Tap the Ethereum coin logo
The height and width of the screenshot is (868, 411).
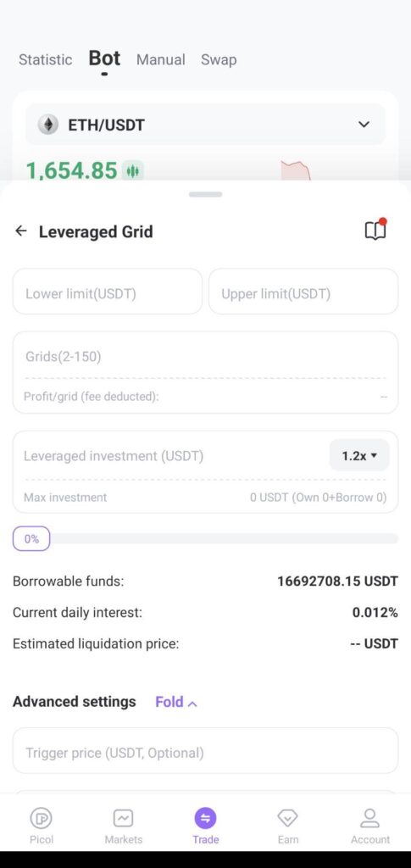point(48,125)
